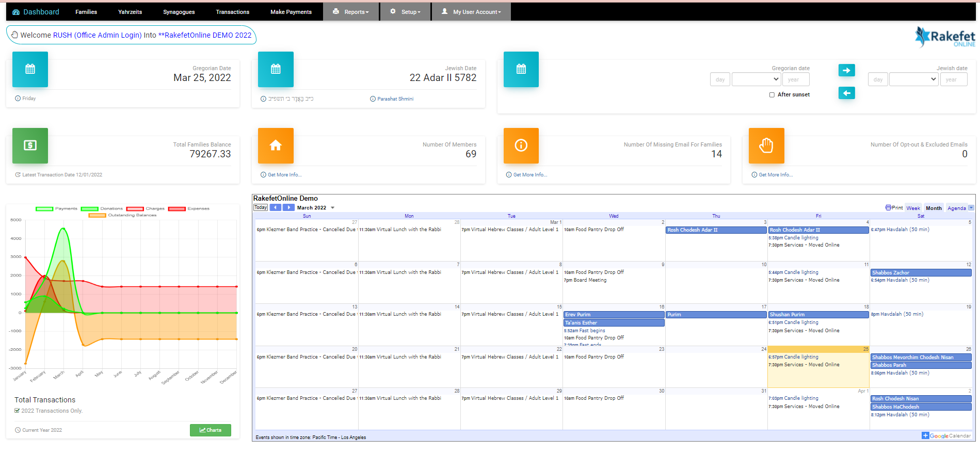Click info icon next to Opt-out Get More Info
Viewport: 980px width, 471px height.
tap(754, 174)
